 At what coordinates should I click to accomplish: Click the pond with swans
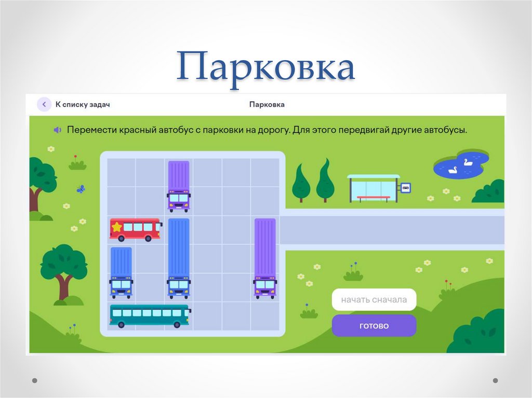pos(461,164)
